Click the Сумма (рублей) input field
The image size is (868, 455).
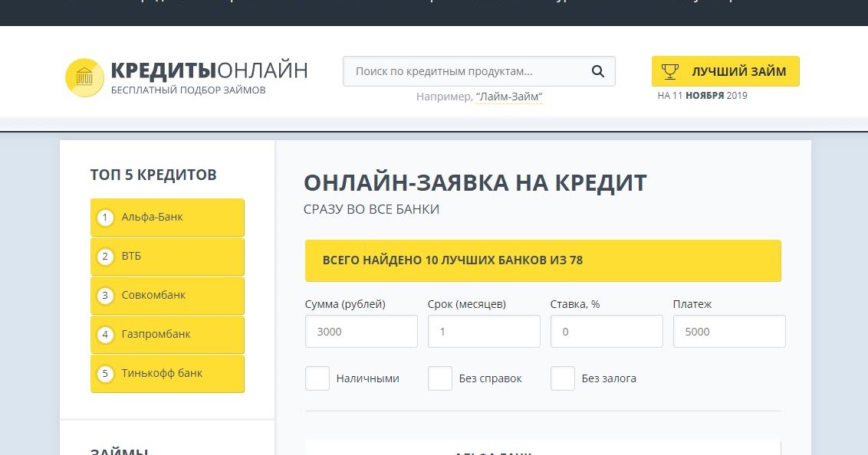coord(361,331)
